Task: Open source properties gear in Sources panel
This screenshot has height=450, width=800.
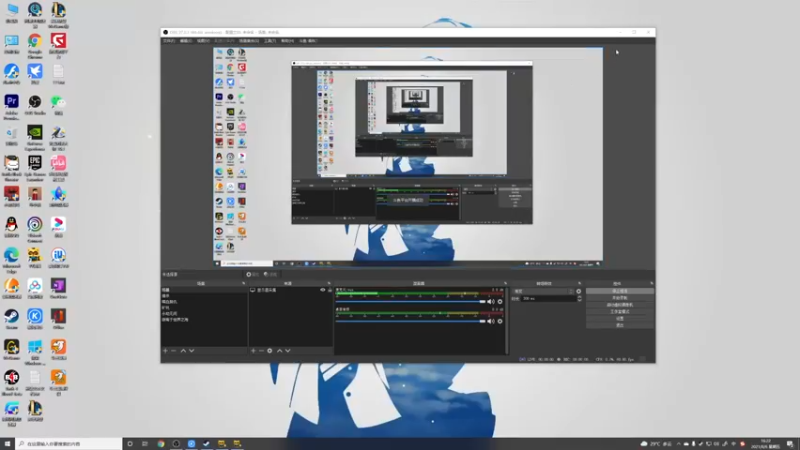Action: click(270, 351)
